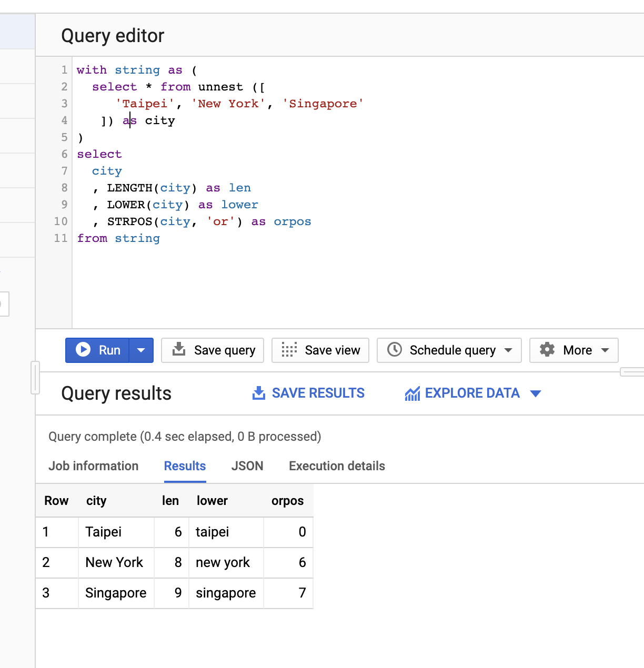Click SAVE RESULTS to export query output

(308, 393)
